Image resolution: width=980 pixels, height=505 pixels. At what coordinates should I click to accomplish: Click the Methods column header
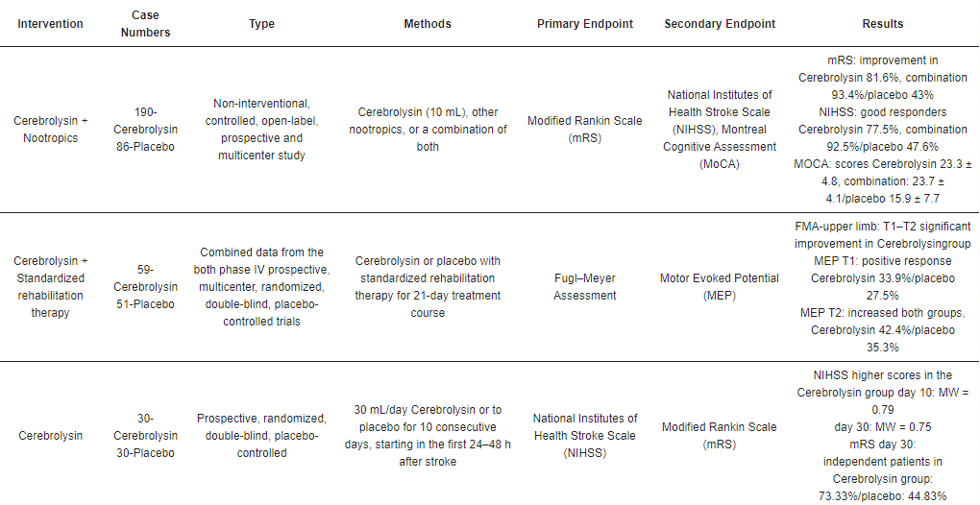pos(428,24)
